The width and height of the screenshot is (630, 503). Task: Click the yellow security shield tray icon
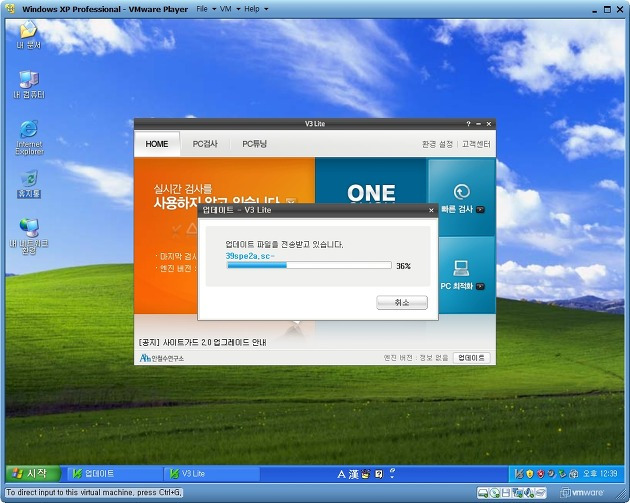point(530,474)
